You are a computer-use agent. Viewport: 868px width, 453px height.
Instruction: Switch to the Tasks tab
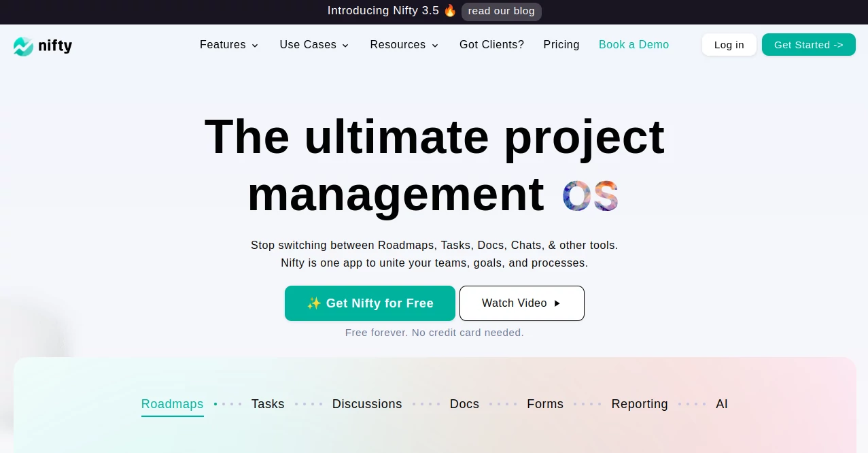(x=268, y=404)
